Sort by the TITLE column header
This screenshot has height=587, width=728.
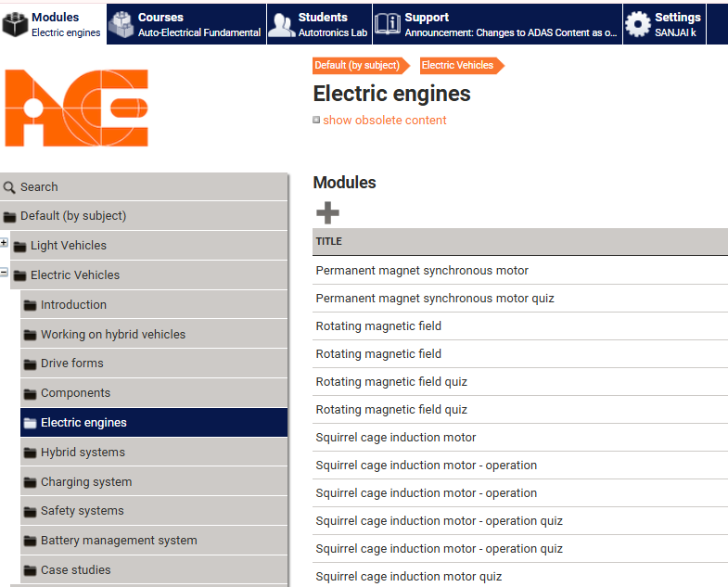(x=328, y=241)
